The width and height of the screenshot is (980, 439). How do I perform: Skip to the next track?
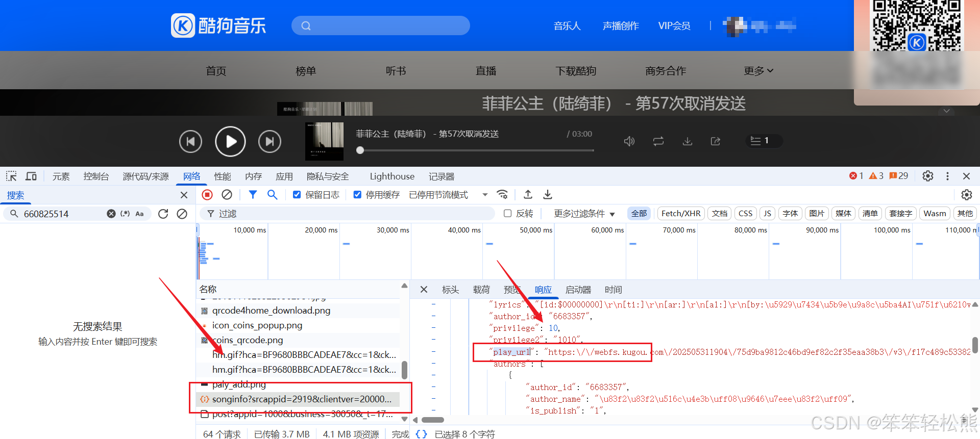coord(269,141)
